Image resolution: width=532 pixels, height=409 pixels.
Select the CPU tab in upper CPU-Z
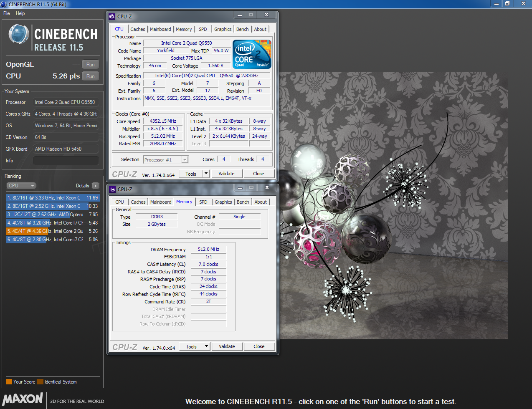coord(119,29)
